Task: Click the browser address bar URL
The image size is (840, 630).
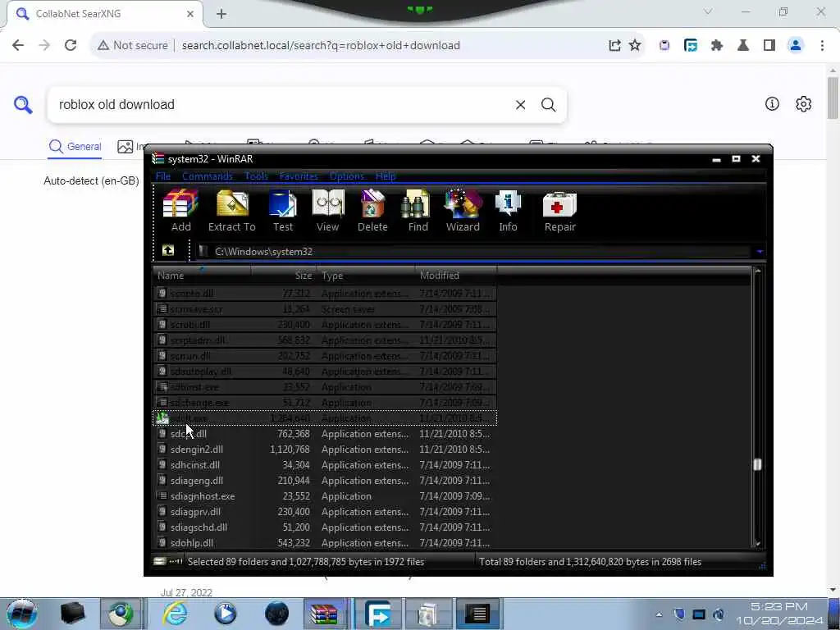Action: tap(321, 46)
